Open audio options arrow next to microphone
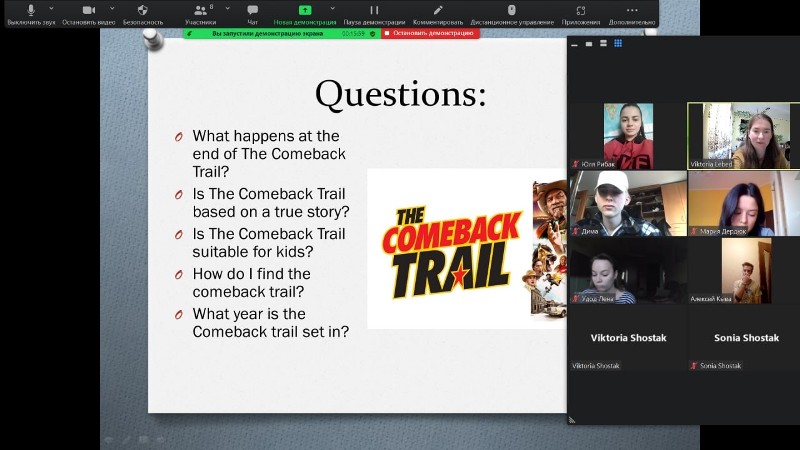This screenshot has height=450, width=800. [x=51, y=9]
